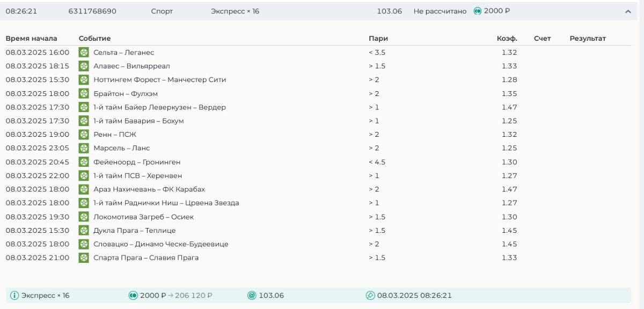Click event Спарта Прага – Славия Прага
Image resolution: width=644 pixels, height=309 pixels.
146,257
